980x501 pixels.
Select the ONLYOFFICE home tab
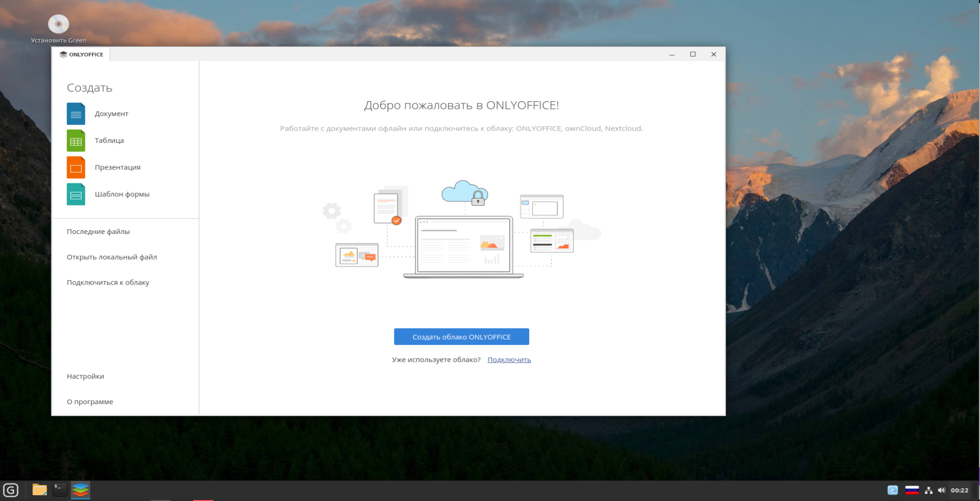[81, 54]
